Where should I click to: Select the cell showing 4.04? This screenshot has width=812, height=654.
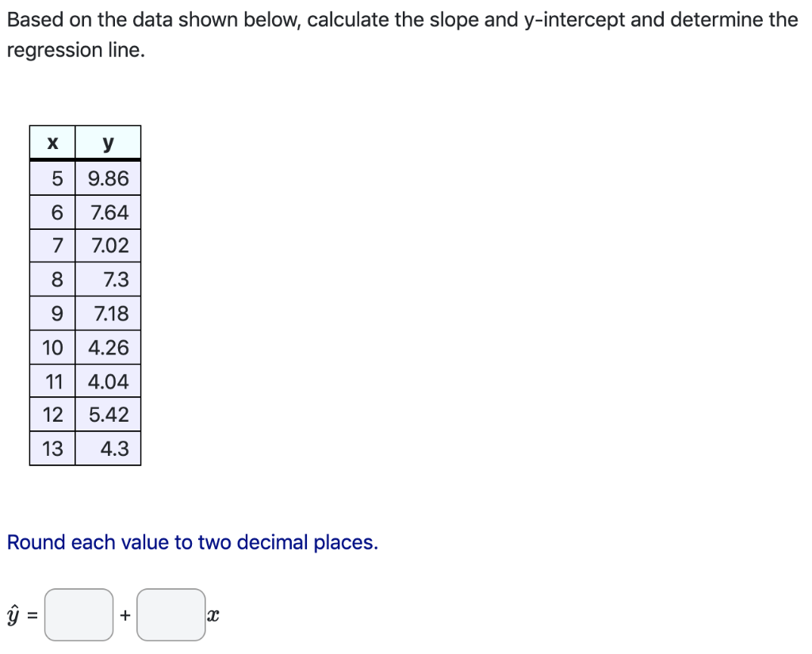click(109, 381)
